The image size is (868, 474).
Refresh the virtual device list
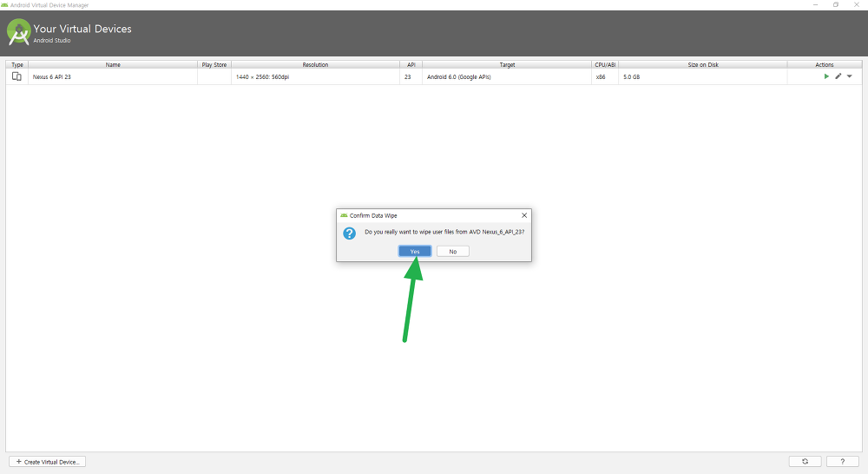coord(806,462)
